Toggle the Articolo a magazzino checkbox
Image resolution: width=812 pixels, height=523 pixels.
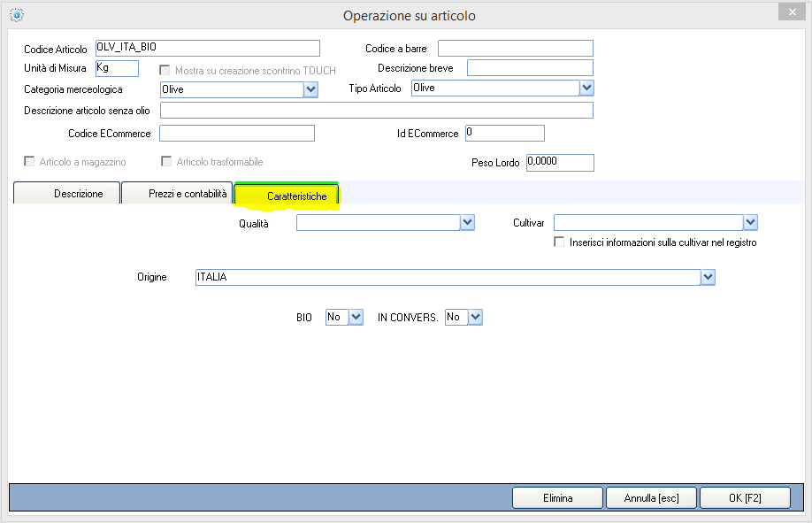coord(29,161)
